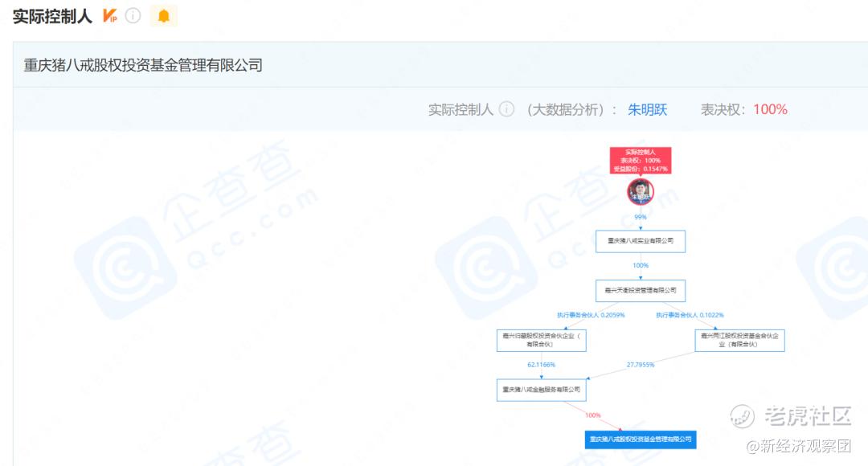Click the 99% edge label
868x466 pixels.
click(x=641, y=217)
